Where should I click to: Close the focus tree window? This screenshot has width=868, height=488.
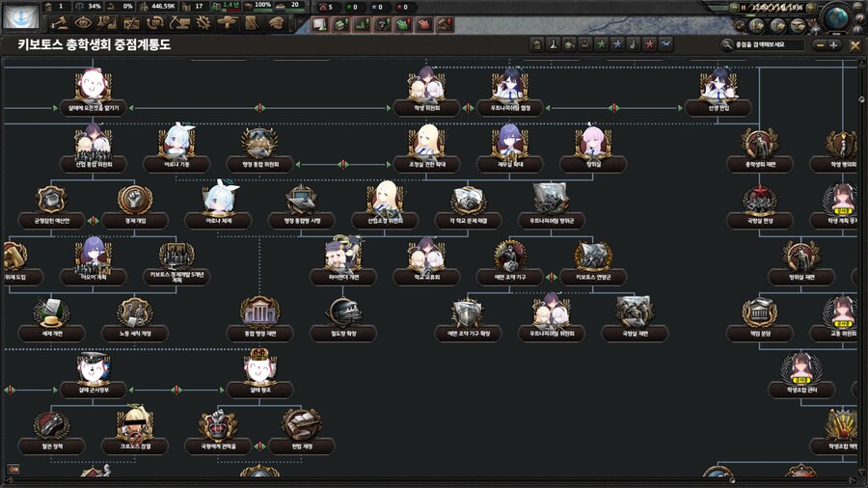pyautogui.click(x=854, y=44)
